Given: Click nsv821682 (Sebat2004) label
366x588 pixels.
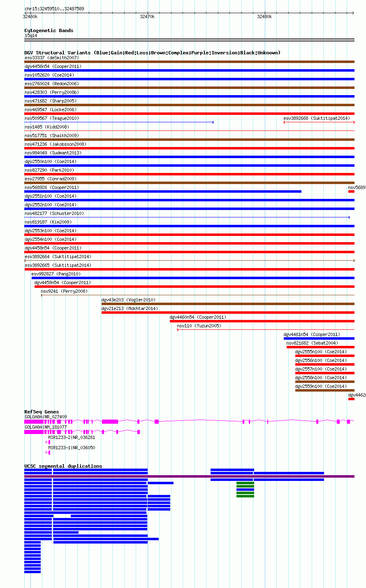Looking at the screenshot, I should pyautogui.click(x=313, y=343).
